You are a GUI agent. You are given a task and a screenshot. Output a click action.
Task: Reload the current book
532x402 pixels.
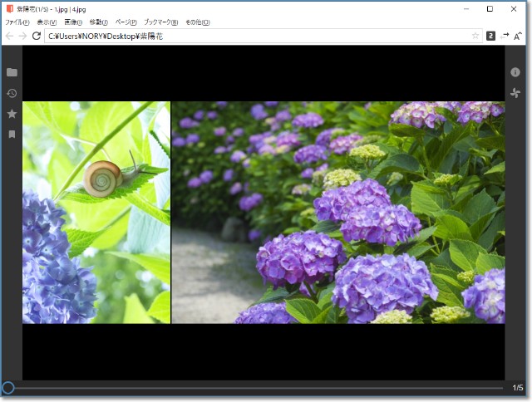37,37
